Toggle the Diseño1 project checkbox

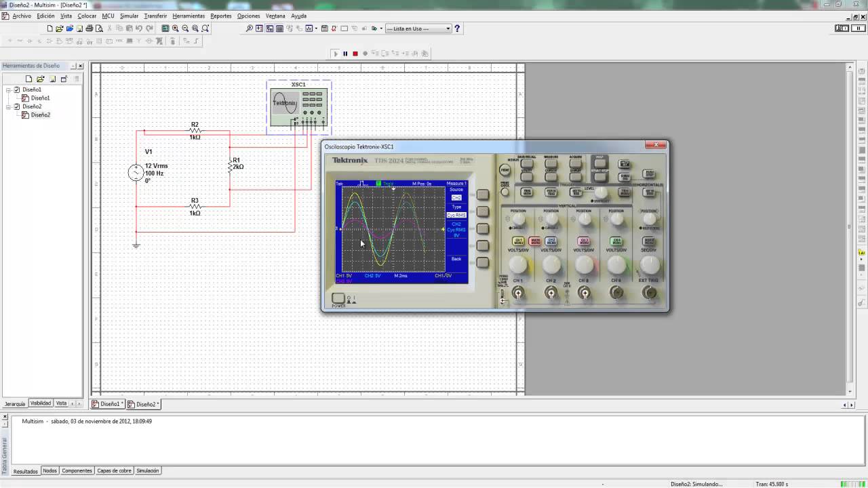click(17, 89)
